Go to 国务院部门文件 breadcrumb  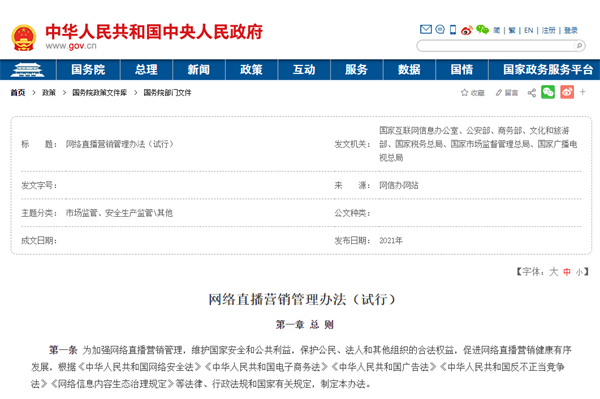(167, 93)
